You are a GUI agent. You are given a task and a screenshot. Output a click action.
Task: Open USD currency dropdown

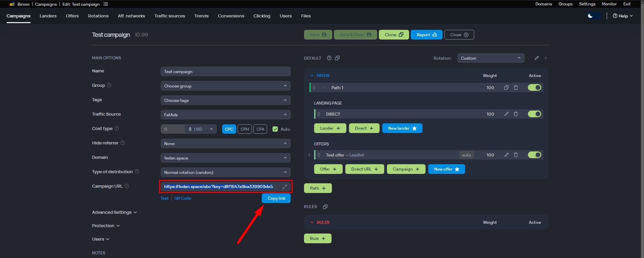click(x=201, y=129)
